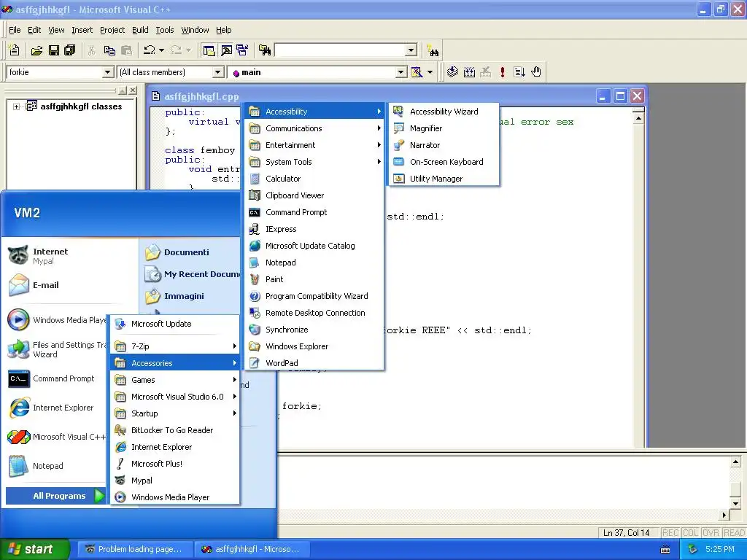The height and width of the screenshot is (560, 747).
Task: Launch On-Screen Keyboard from Accessibility submenu
Action: coord(444,162)
